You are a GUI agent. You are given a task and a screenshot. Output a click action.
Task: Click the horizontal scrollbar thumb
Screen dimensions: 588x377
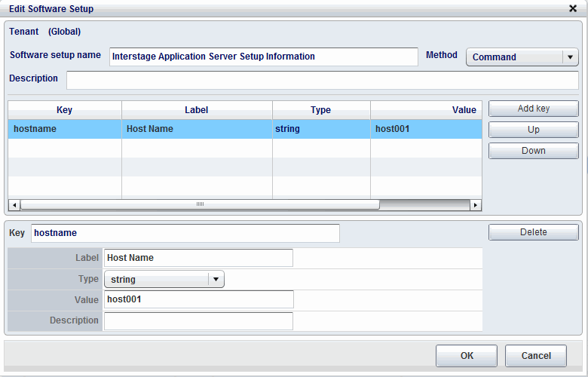point(200,204)
